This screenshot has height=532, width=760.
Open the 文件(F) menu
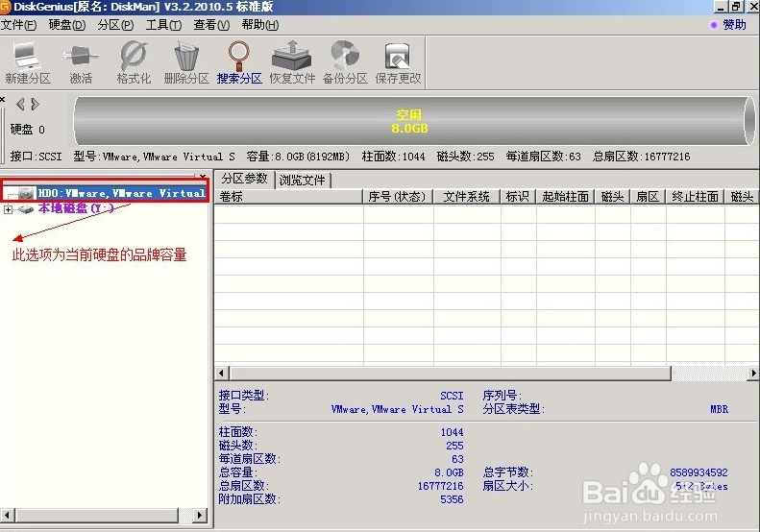pyautogui.click(x=18, y=25)
